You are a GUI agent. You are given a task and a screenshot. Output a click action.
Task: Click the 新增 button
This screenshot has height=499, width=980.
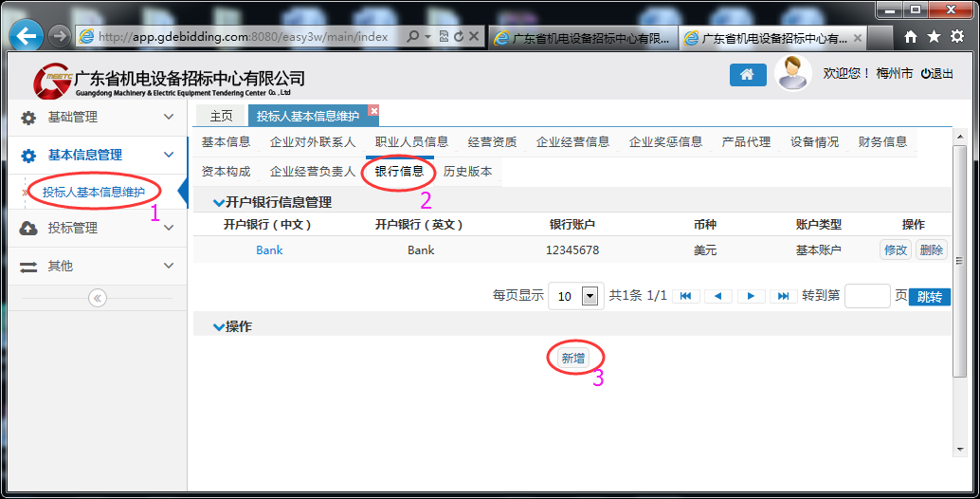point(573,359)
